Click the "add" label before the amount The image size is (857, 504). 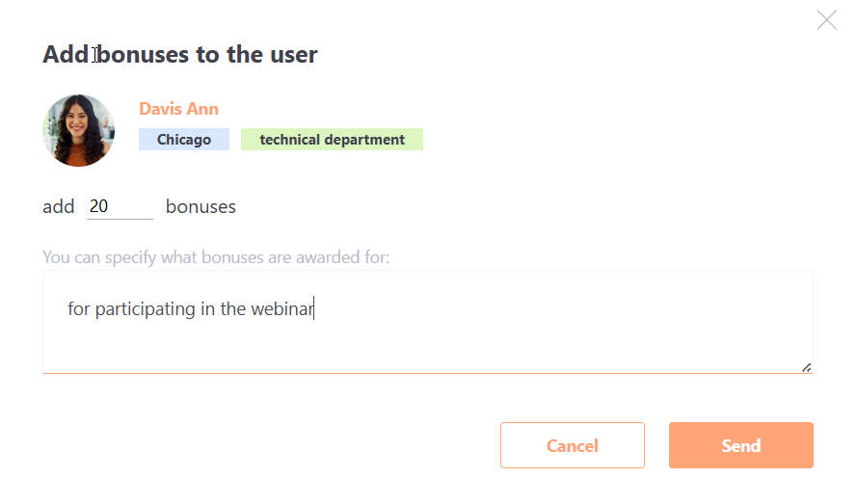(59, 206)
